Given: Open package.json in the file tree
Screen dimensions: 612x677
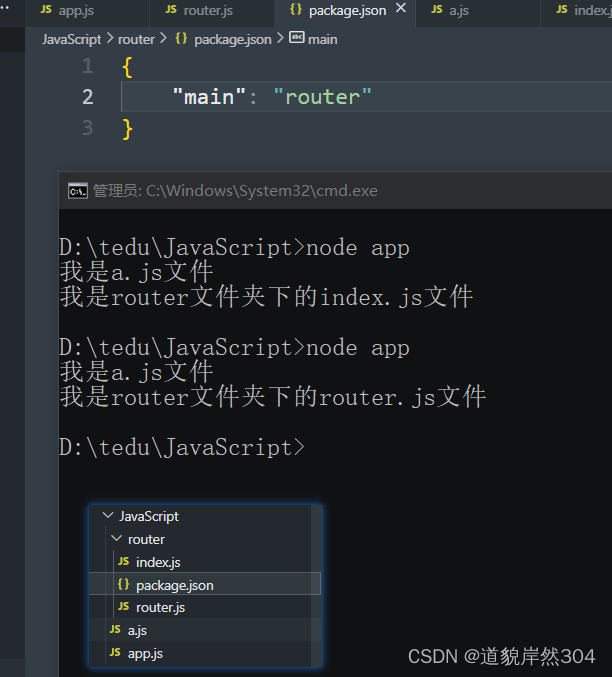Looking at the screenshot, I should [x=205, y=585].
